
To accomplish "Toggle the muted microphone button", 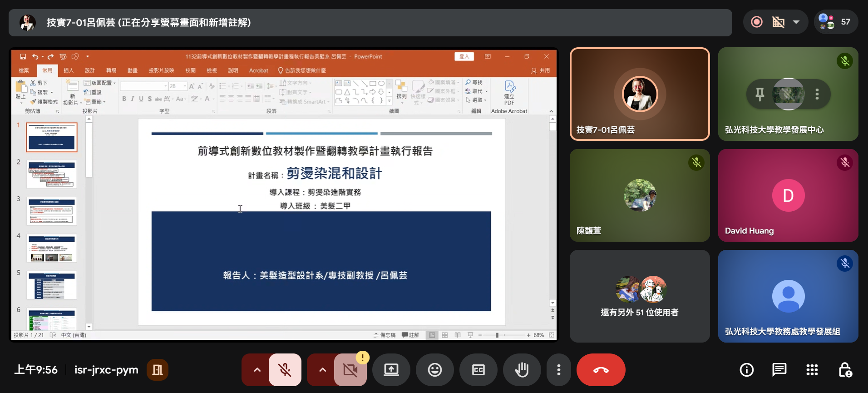I will (x=285, y=370).
